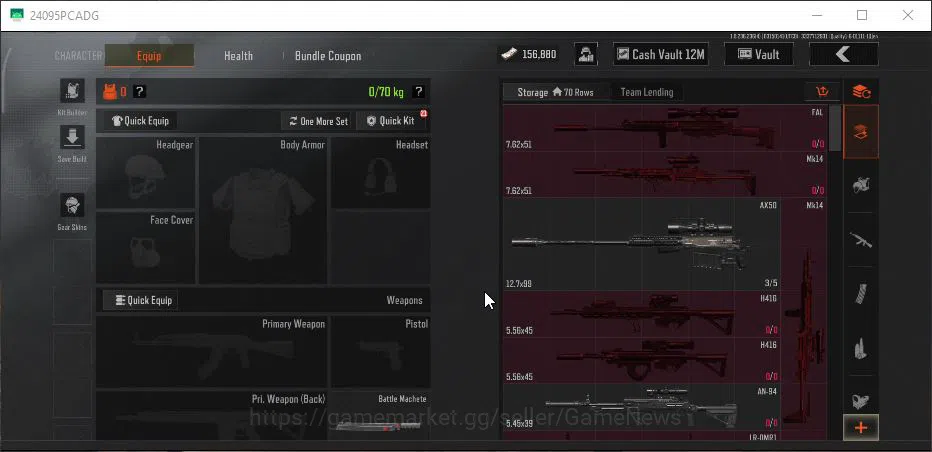Click the 0/70 kg weight readout
The image size is (932, 452).
[386, 92]
